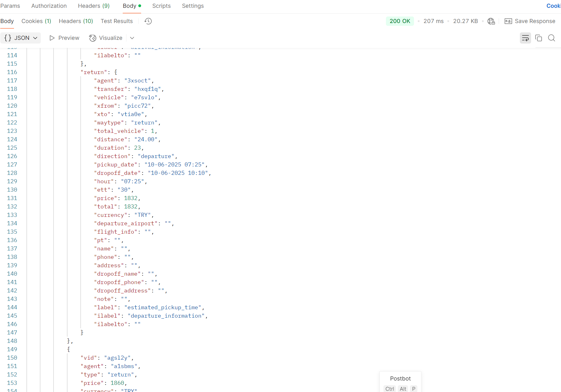
Task: View response Cookies (1) tab
Action: (36, 21)
